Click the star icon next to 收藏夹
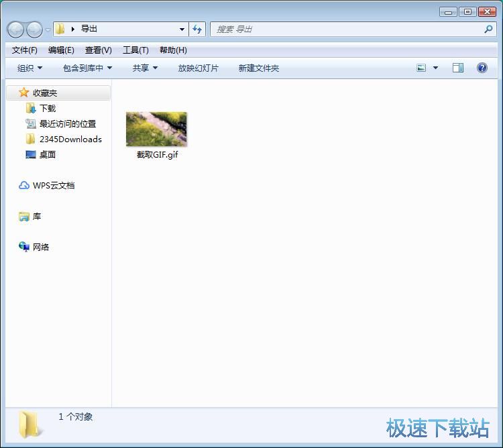The height and width of the screenshot is (448, 503). [23, 93]
